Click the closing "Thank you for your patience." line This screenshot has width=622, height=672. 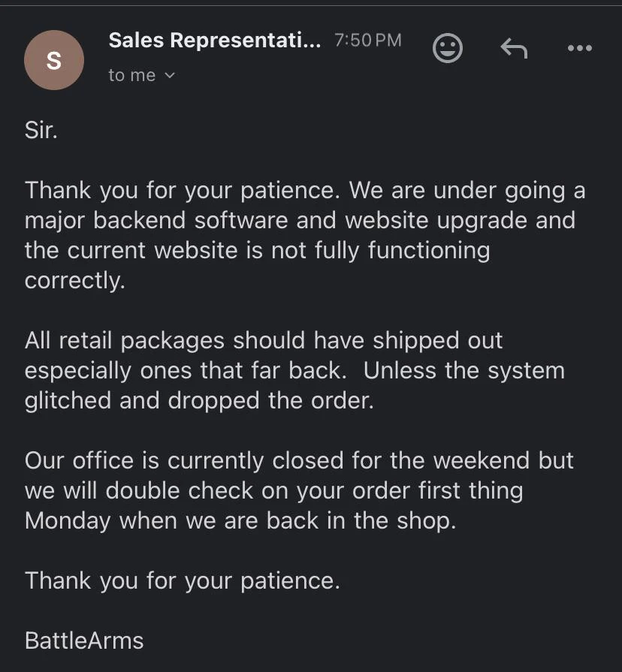pyautogui.click(x=183, y=580)
